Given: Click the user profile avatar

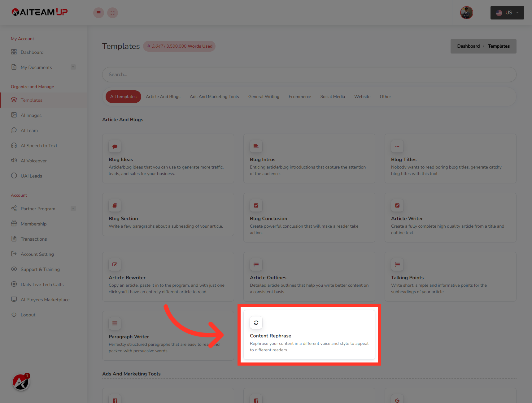Looking at the screenshot, I should click(466, 13).
